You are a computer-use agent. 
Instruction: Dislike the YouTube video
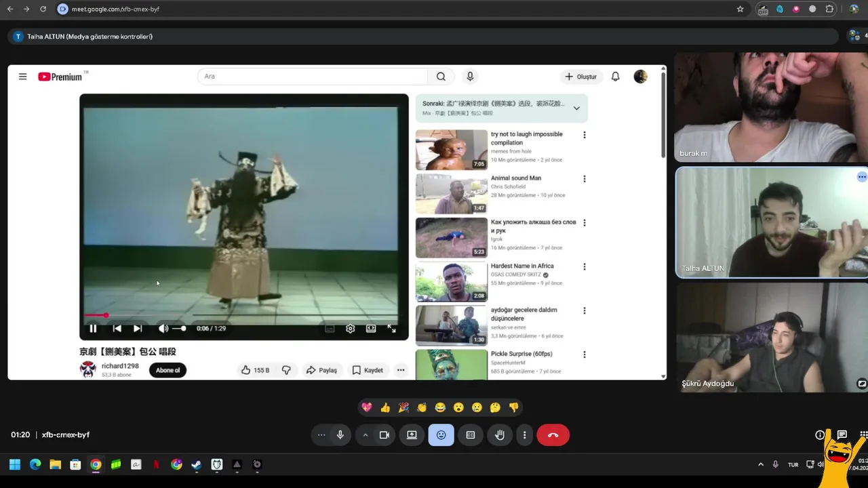286,370
